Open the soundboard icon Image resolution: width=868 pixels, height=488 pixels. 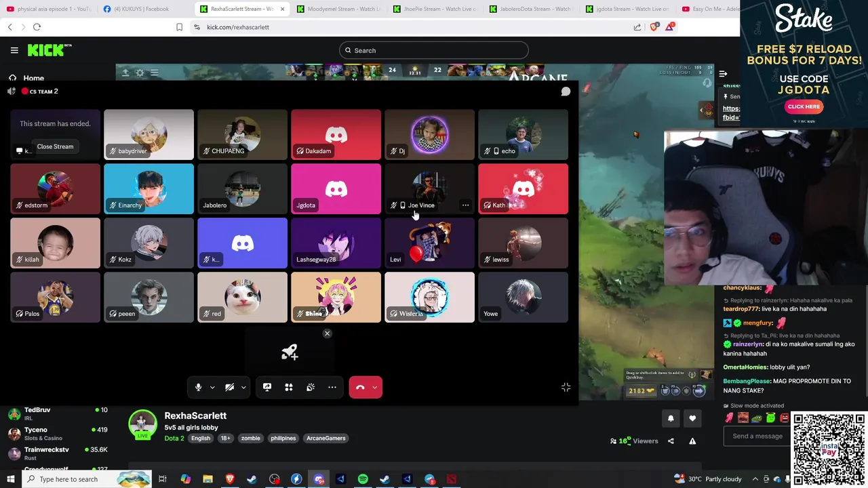311,387
